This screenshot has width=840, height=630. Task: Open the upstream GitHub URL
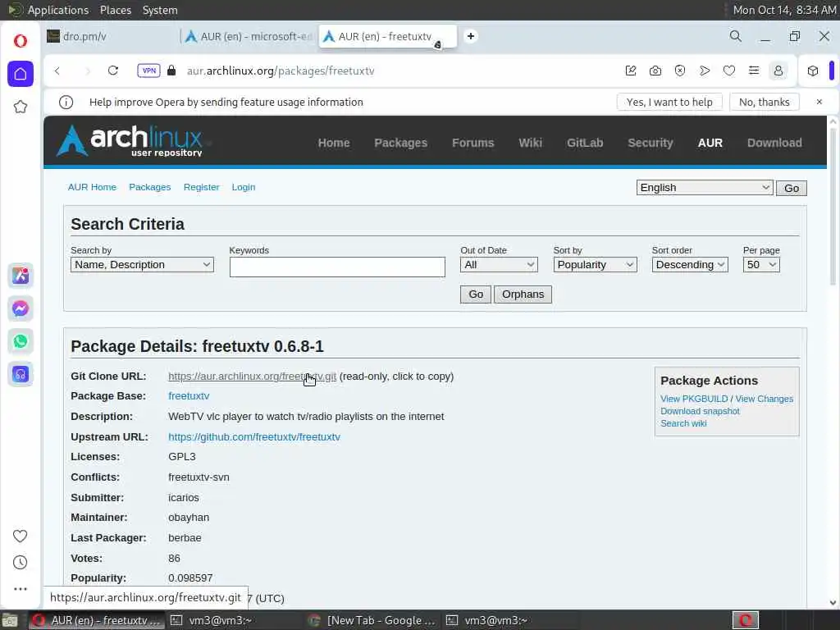click(254, 436)
